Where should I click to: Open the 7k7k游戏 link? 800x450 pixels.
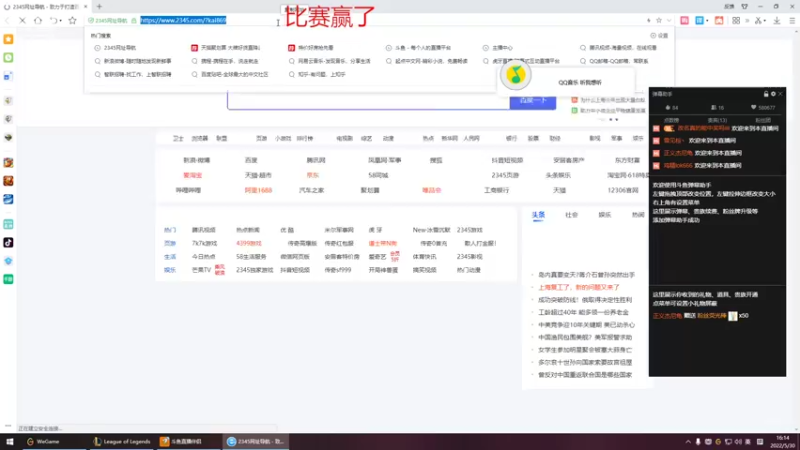(204, 243)
